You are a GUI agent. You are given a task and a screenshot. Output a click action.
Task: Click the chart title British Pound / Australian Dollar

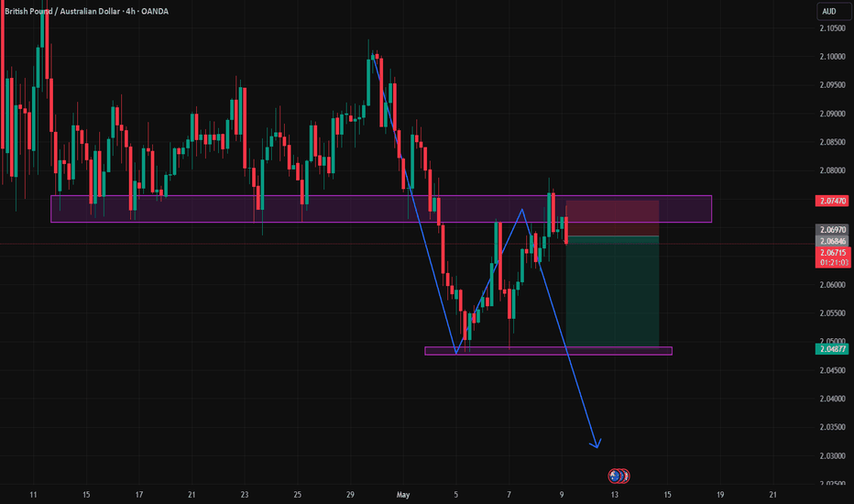pos(62,11)
